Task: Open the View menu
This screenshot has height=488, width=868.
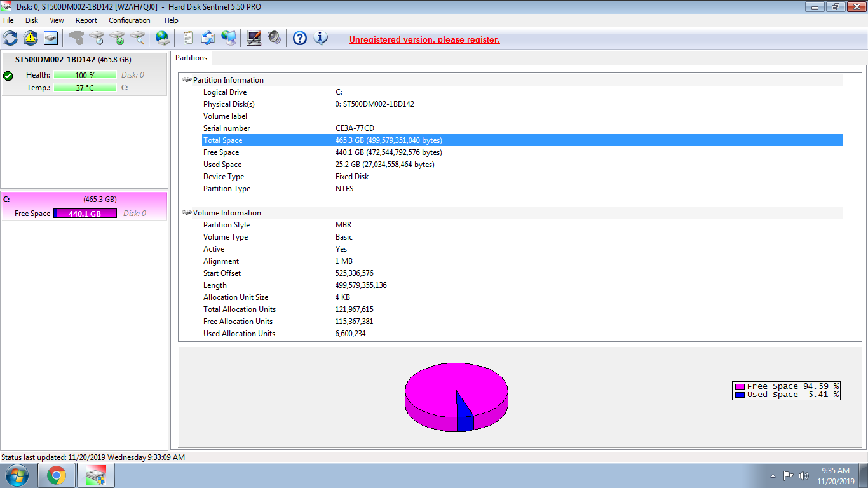Action: [57, 20]
